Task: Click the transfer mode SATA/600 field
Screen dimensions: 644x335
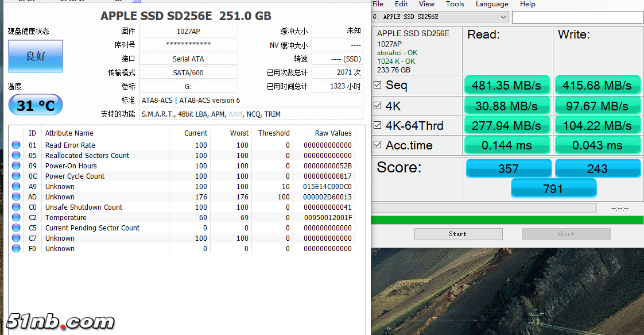Action: pos(188,73)
